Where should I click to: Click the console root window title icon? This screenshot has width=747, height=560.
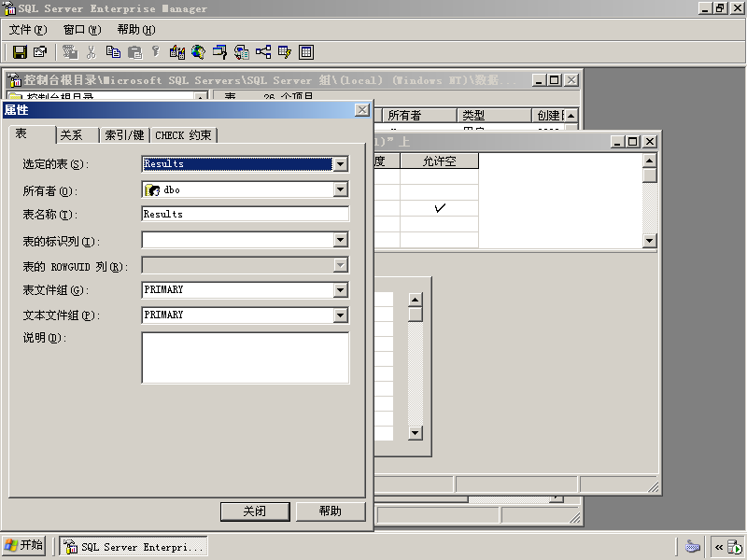(x=14, y=79)
